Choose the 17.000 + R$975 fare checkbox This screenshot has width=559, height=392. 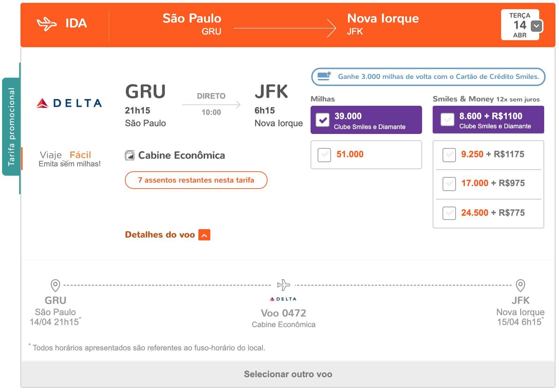[449, 184]
